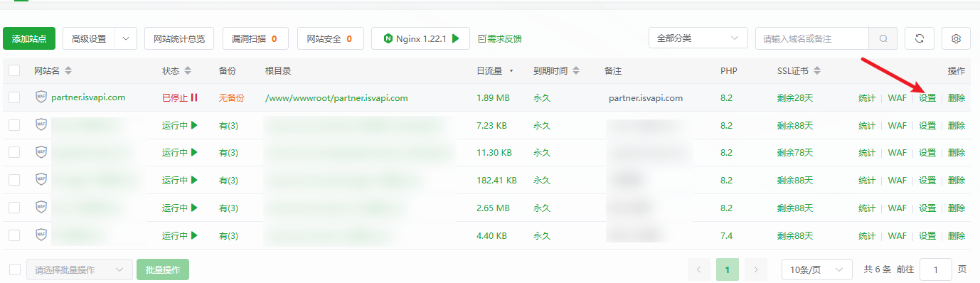Screen dimensions: 980x283
Task: Check the bottom batch-select checkbox
Action: pos(14,269)
